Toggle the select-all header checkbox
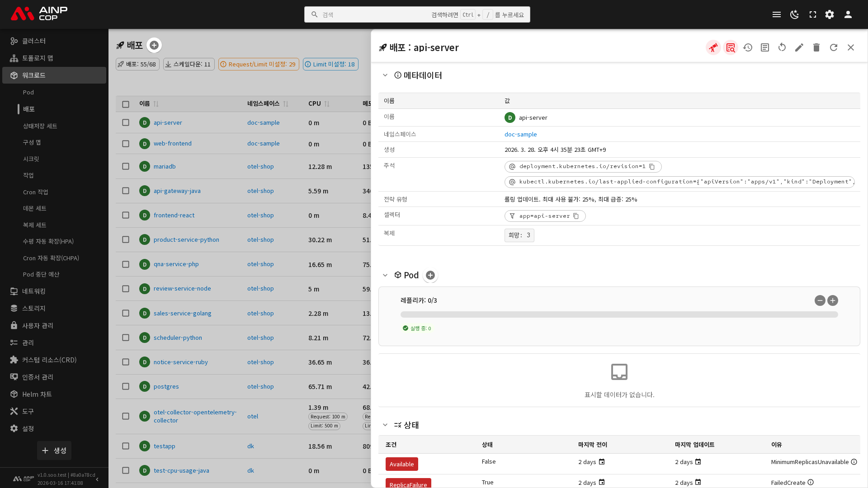Screen dimensions: 868x488 [x=126, y=104]
